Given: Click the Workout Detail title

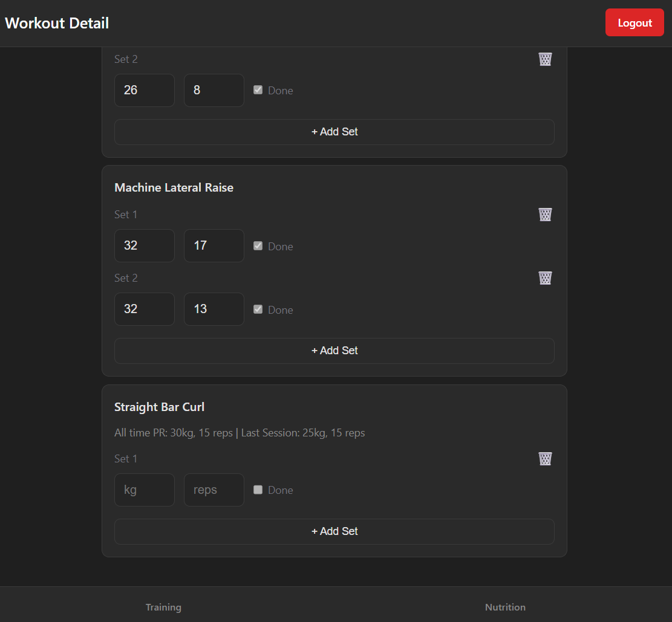Looking at the screenshot, I should coord(56,23).
